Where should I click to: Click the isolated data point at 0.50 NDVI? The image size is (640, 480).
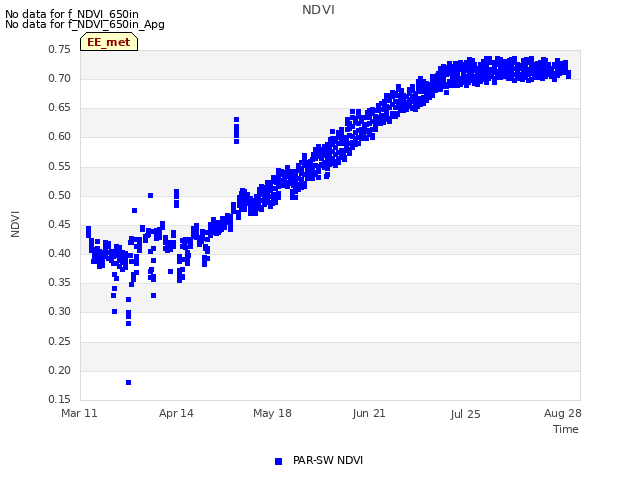150,196
